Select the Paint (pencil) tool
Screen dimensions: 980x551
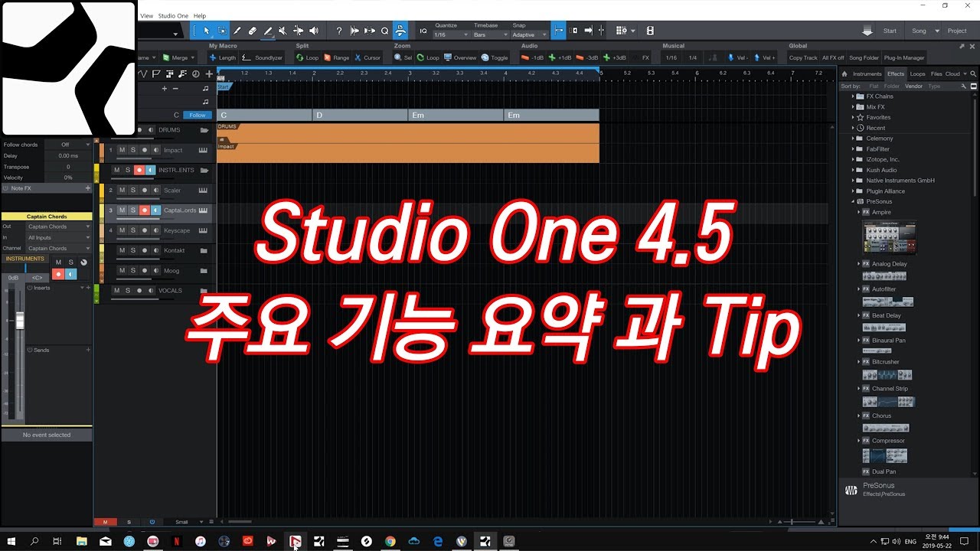268,31
